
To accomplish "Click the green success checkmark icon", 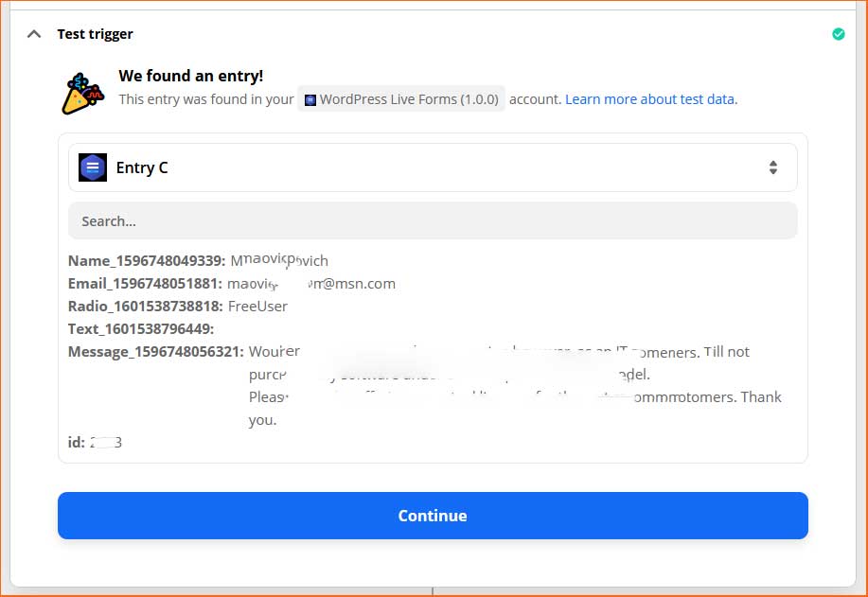I will (838, 34).
